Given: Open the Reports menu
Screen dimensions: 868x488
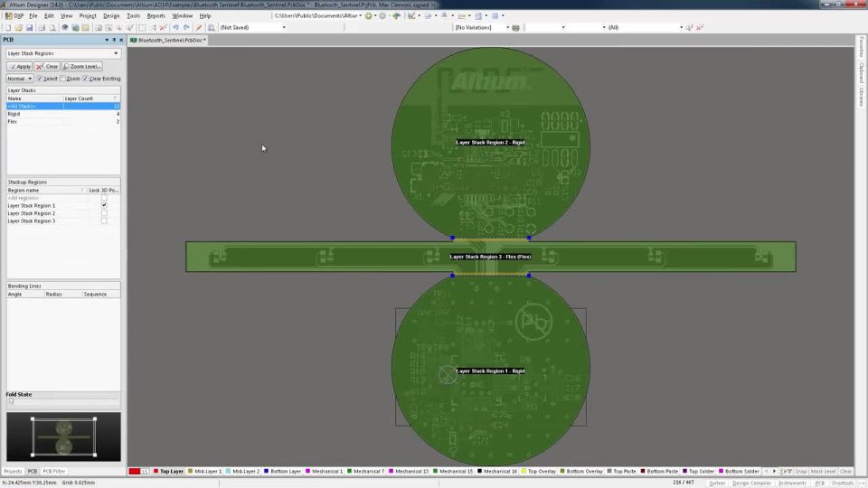Looking at the screenshot, I should pyautogui.click(x=156, y=15).
